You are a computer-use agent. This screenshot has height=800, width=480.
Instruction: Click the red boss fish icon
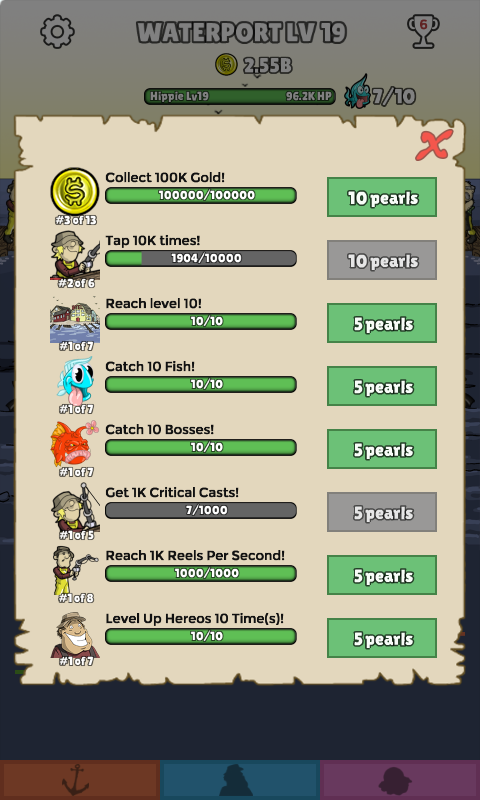(75, 443)
